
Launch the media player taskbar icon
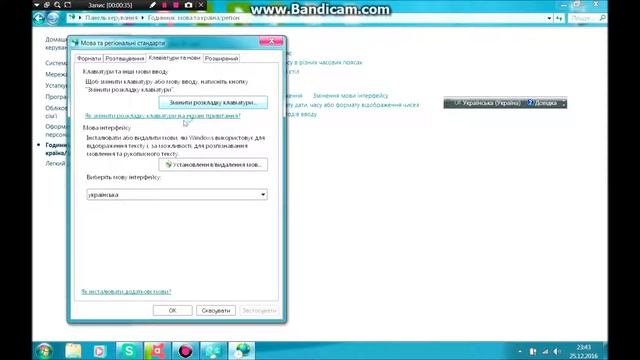coord(99,351)
